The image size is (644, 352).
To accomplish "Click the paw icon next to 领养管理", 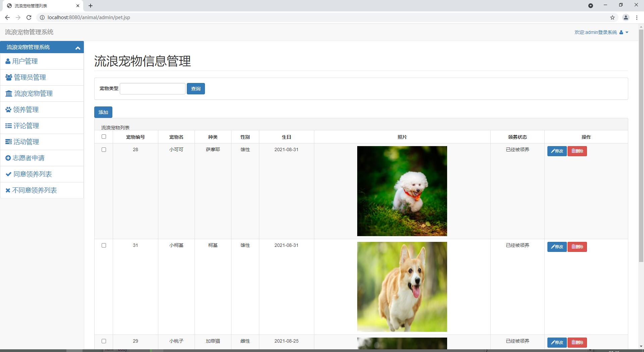I will [8, 109].
